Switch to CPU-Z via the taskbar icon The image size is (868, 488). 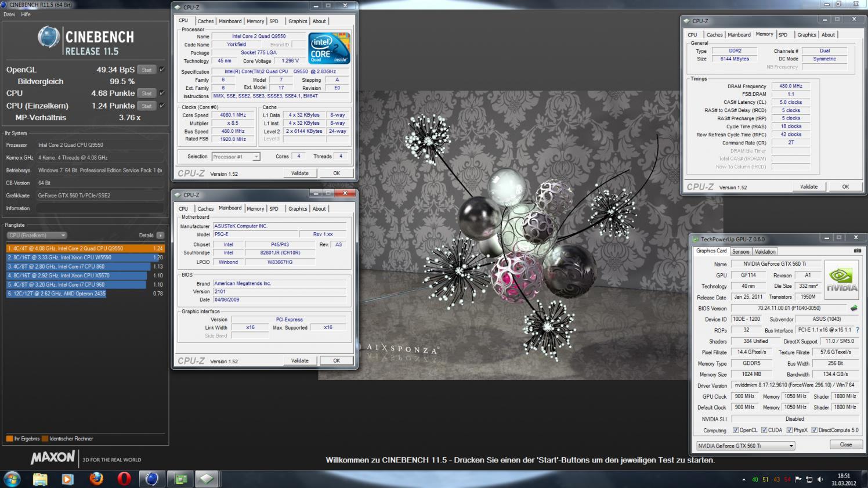coord(207,479)
